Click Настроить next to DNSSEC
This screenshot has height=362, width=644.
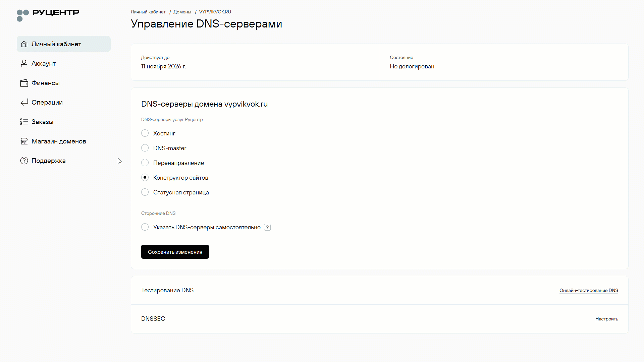click(606, 319)
